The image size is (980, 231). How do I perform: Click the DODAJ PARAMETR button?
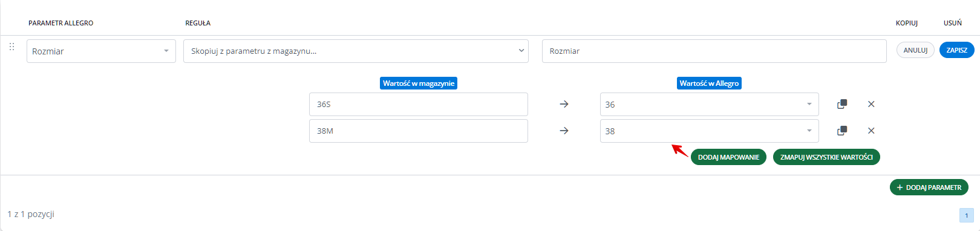tap(929, 187)
